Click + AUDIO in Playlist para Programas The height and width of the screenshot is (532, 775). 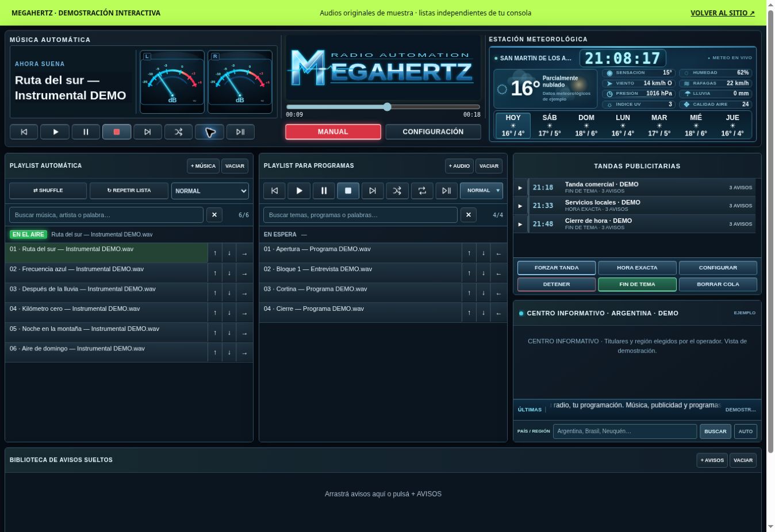pyautogui.click(x=459, y=166)
